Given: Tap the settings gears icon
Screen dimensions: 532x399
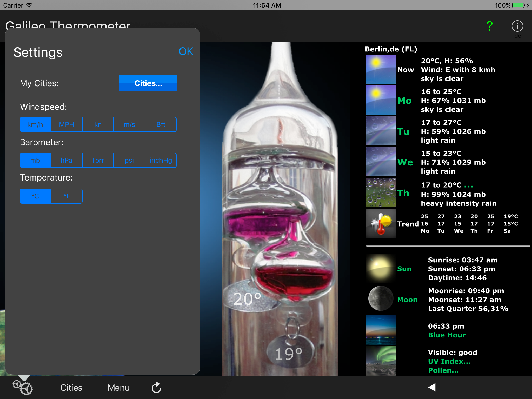Looking at the screenshot, I should (23, 388).
